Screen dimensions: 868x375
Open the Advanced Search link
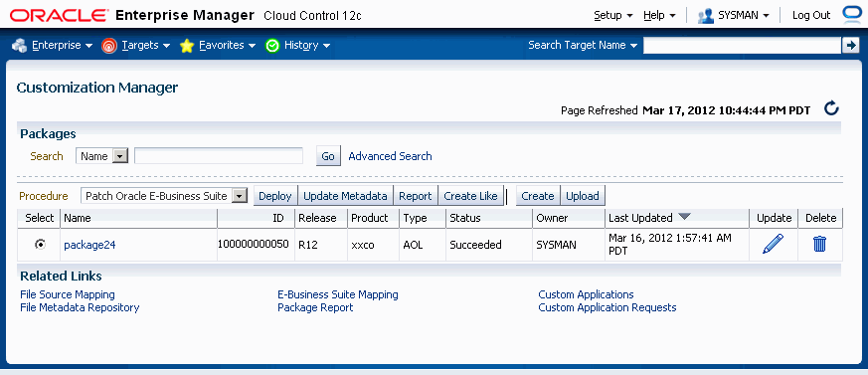click(391, 156)
